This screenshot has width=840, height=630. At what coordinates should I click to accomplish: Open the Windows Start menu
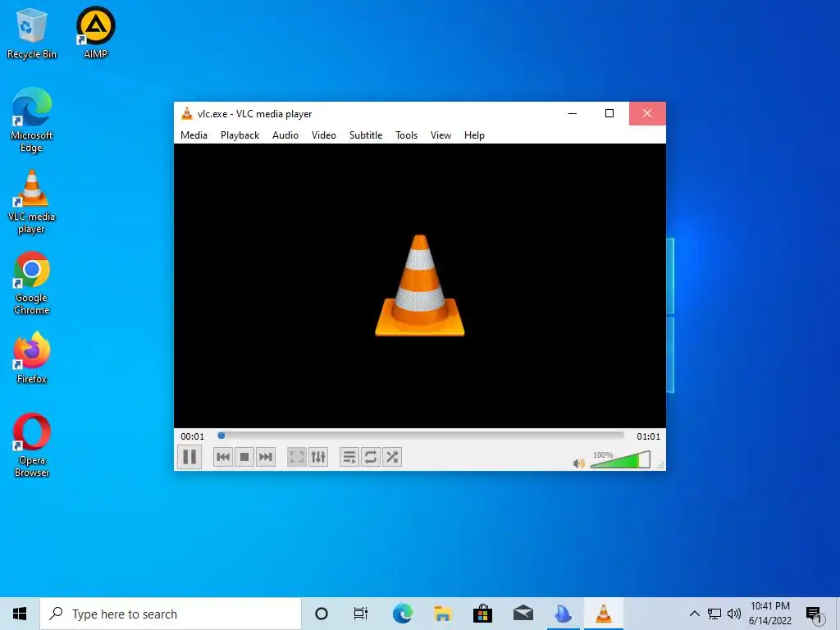tap(20, 614)
